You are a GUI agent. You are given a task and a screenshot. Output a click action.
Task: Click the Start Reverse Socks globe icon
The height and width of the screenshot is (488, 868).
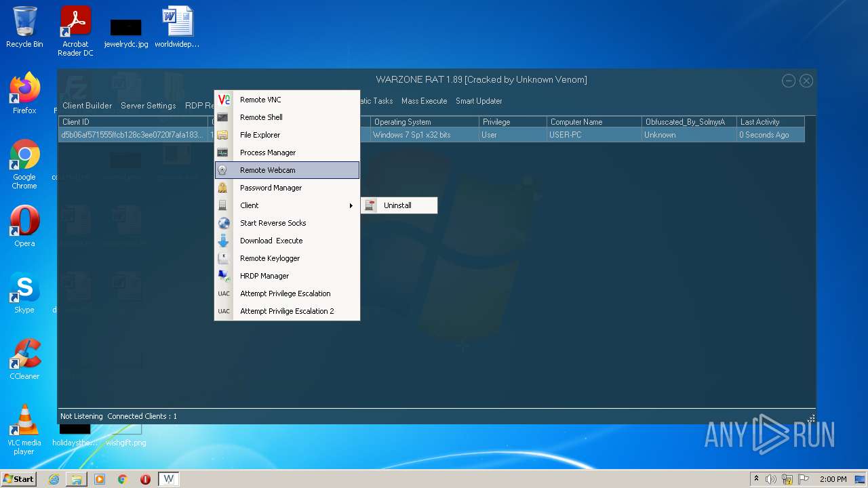pos(224,223)
